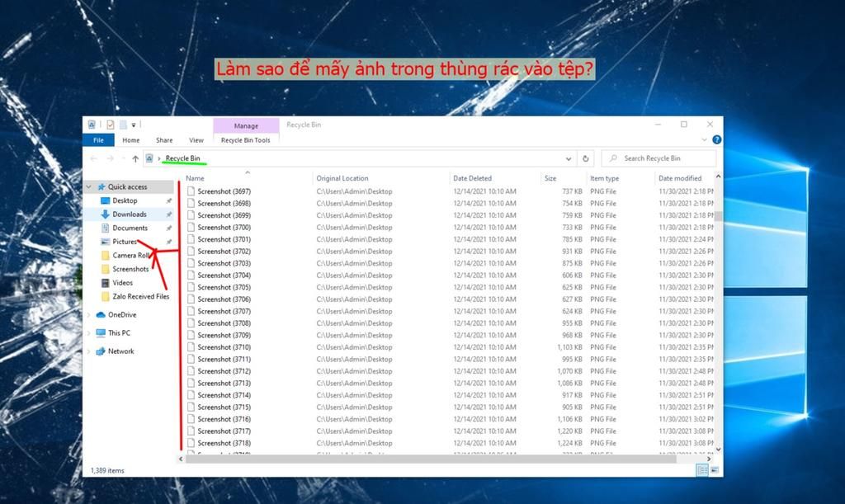Click the Search Recycle Bin box
Image resolution: width=845 pixels, height=504 pixels.
click(x=659, y=158)
